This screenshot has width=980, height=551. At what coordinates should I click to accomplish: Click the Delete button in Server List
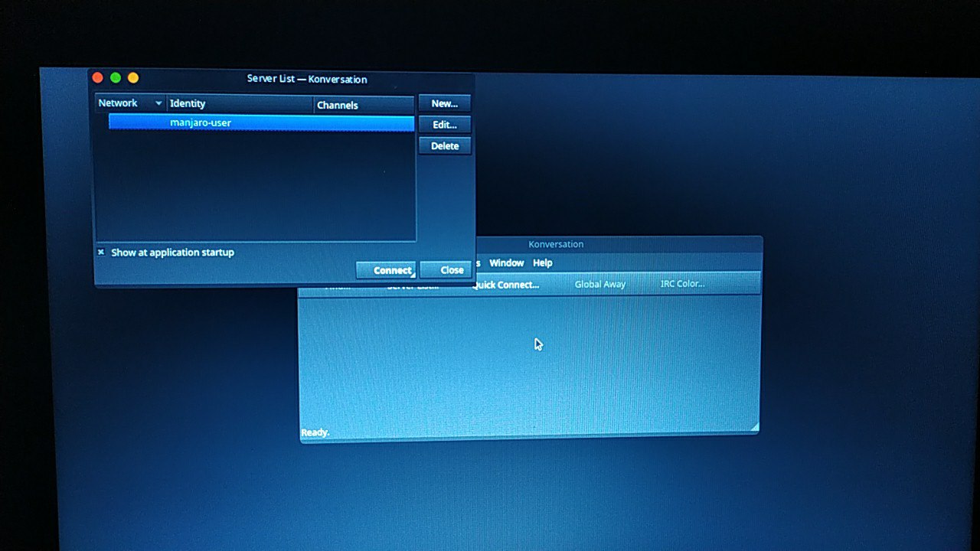(x=444, y=145)
